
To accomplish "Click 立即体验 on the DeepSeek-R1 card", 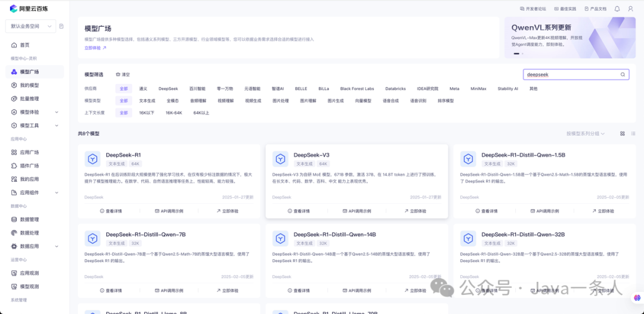I will [x=227, y=211].
